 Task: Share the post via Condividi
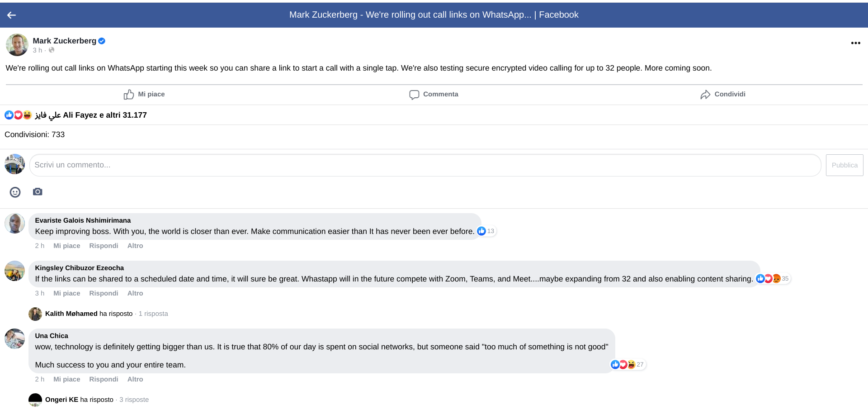click(x=723, y=94)
